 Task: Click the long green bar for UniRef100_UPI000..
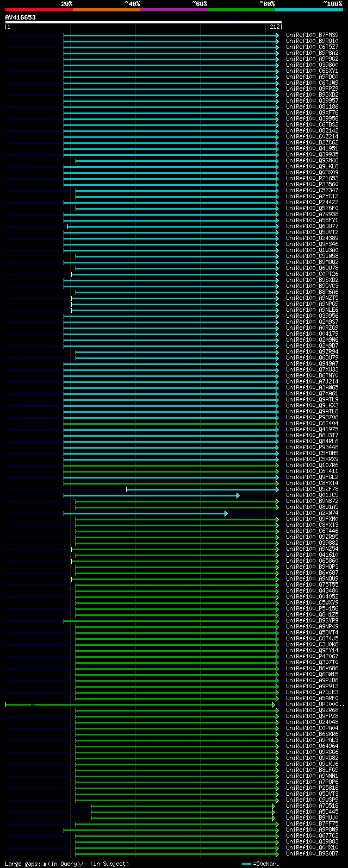(140, 704)
